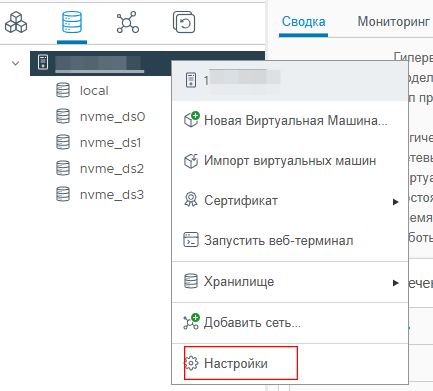Image resolution: width=433 pixels, height=391 pixels.
Task: Click the web terminal console icon
Action: point(191,240)
